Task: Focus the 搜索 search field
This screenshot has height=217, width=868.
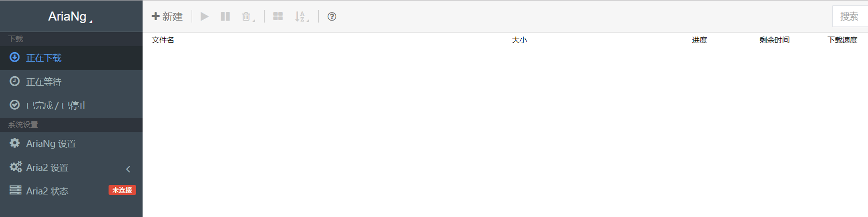Action: pyautogui.click(x=849, y=17)
